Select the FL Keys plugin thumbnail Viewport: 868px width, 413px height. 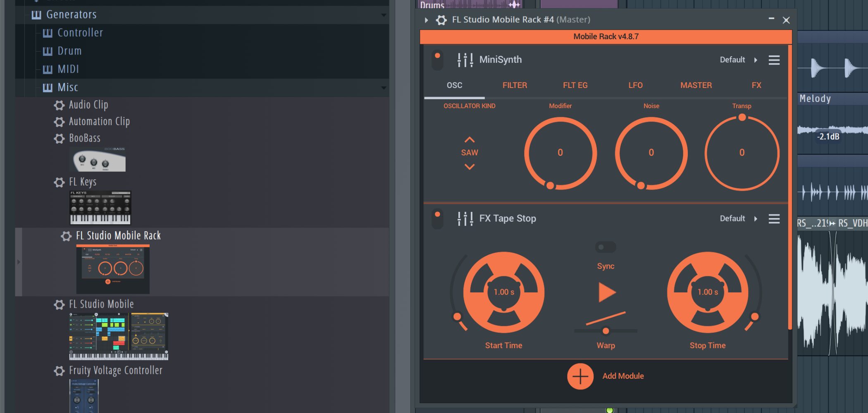[x=100, y=207]
